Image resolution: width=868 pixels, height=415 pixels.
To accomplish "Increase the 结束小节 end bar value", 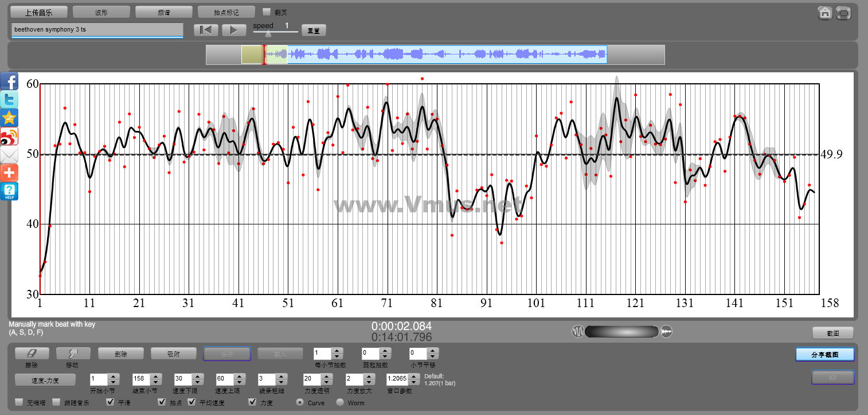I will (155, 377).
